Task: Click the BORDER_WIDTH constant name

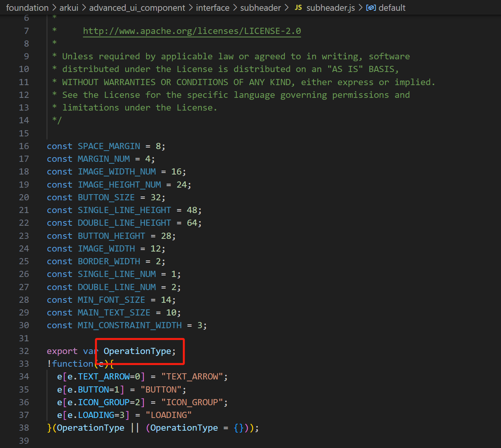Action: coord(109,261)
